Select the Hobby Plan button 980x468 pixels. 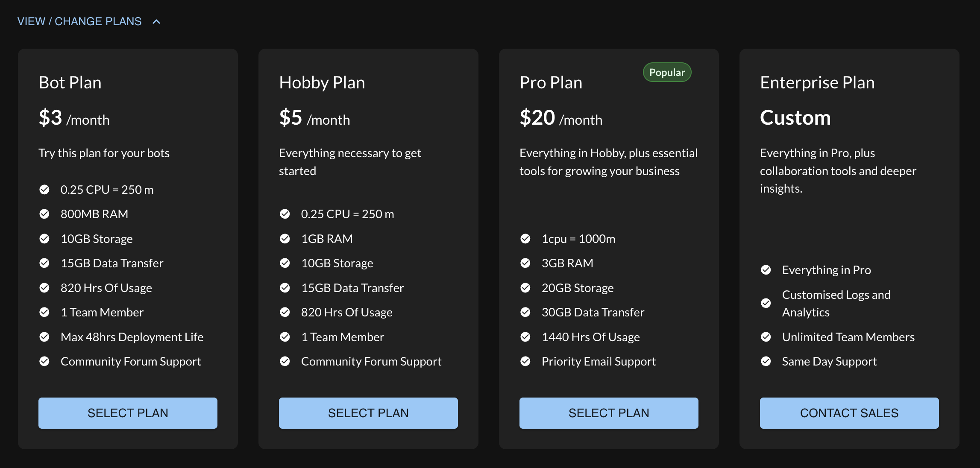[x=368, y=413]
